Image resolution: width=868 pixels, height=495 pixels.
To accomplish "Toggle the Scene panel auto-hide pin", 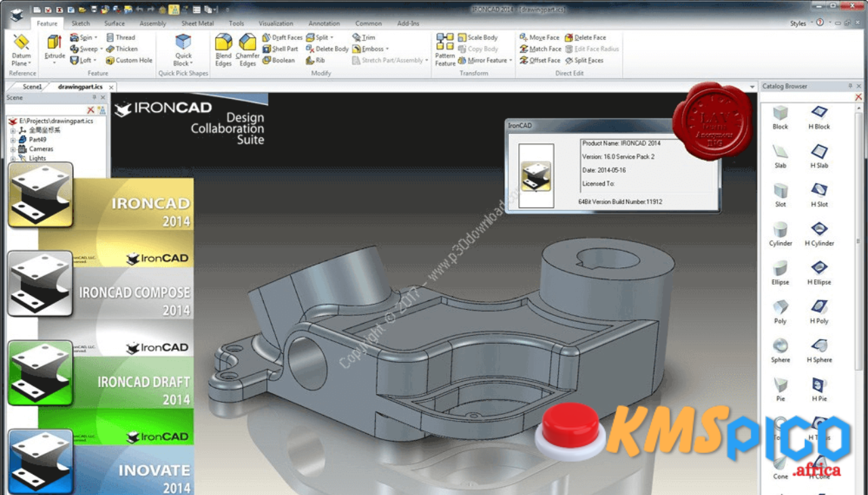I will [x=94, y=98].
